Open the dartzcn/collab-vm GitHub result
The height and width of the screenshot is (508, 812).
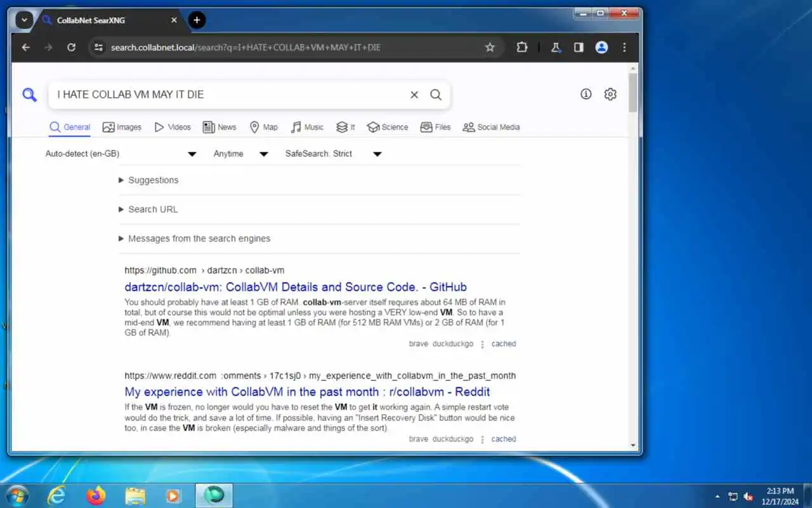[296, 287]
